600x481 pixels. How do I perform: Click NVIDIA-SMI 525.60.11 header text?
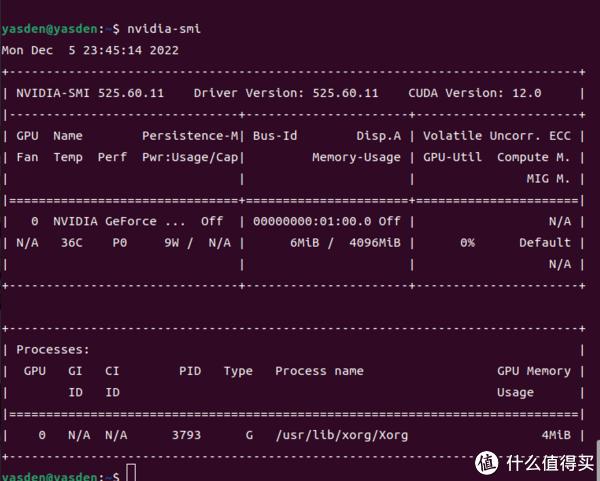[90, 93]
